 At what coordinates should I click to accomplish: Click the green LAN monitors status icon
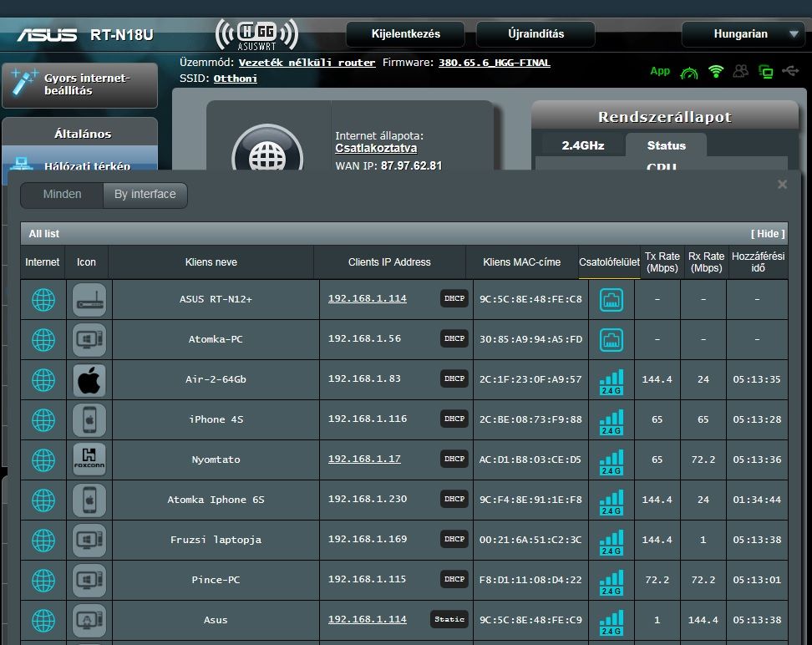click(765, 72)
